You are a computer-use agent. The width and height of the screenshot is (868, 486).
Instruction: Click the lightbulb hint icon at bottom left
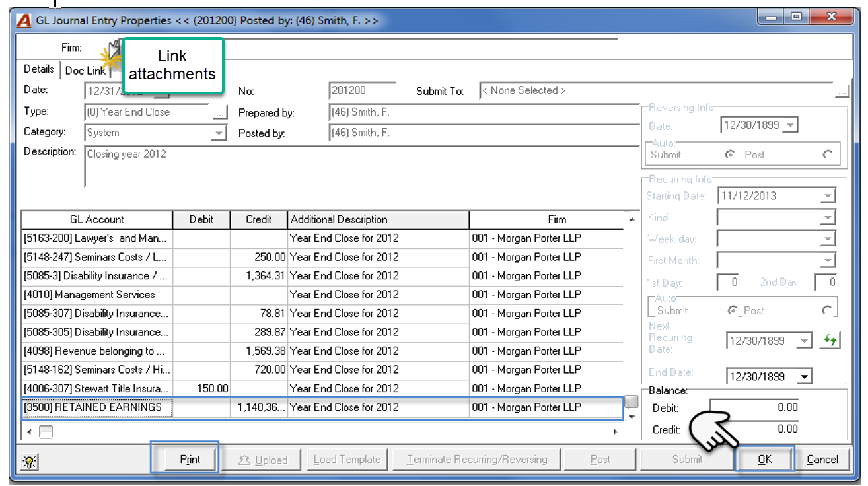coord(29,462)
